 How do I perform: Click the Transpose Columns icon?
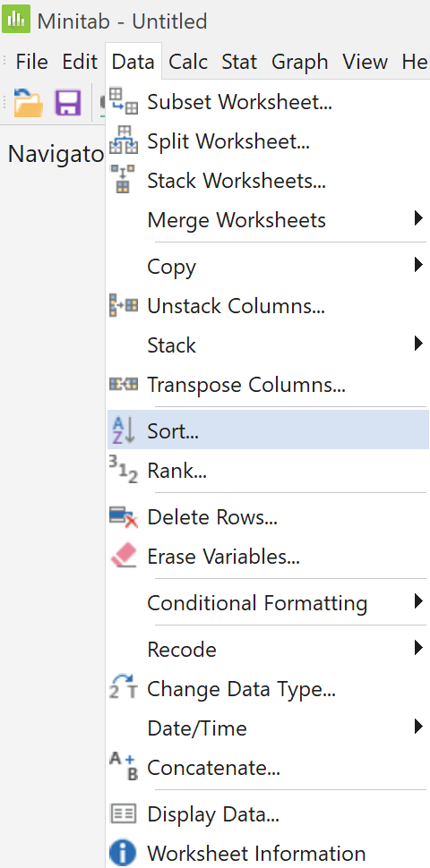(x=123, y=384)
